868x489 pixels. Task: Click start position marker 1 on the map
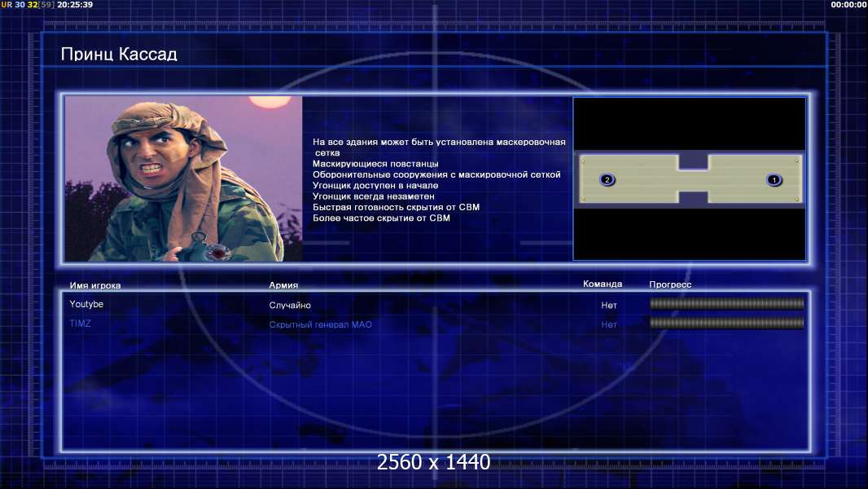774,179
